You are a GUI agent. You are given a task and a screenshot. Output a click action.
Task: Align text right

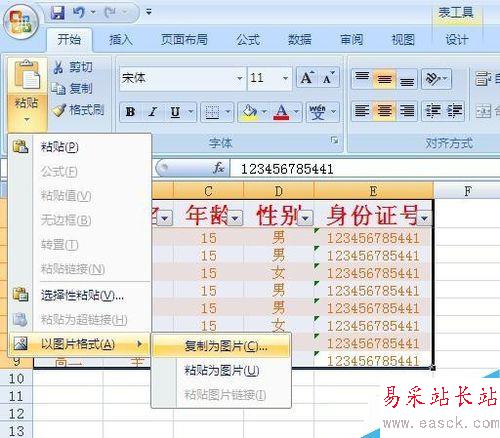click(407, 111)
